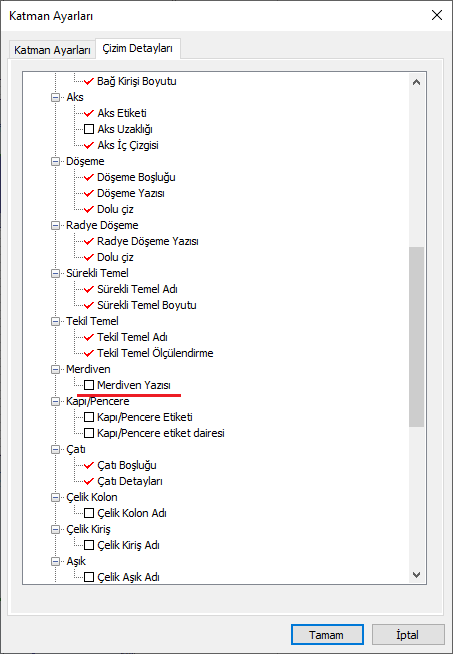The width and height of the screenshot is (453, 654).
Task: Enable the Merdiven Yazısı checkbox
Action: tap(89, 385)
